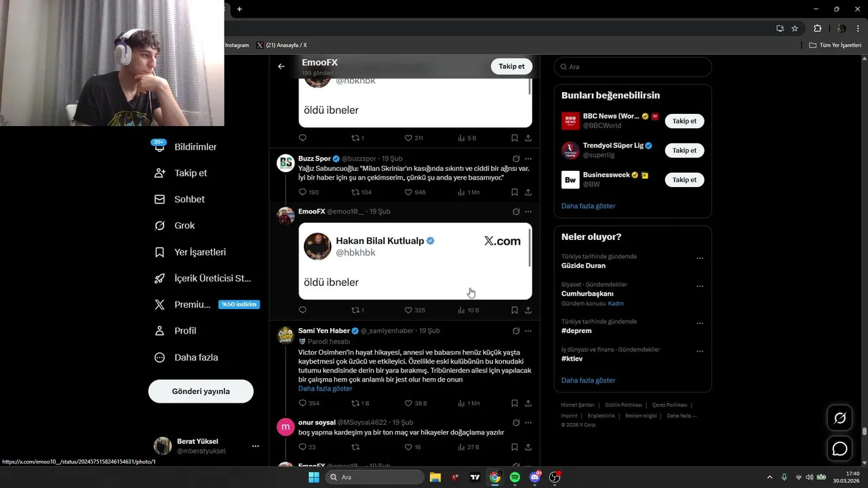This screenshot has width=868, height=488.
Task: Expand Daha fazla göster in Osimhen post
Action: pos(325,389)
